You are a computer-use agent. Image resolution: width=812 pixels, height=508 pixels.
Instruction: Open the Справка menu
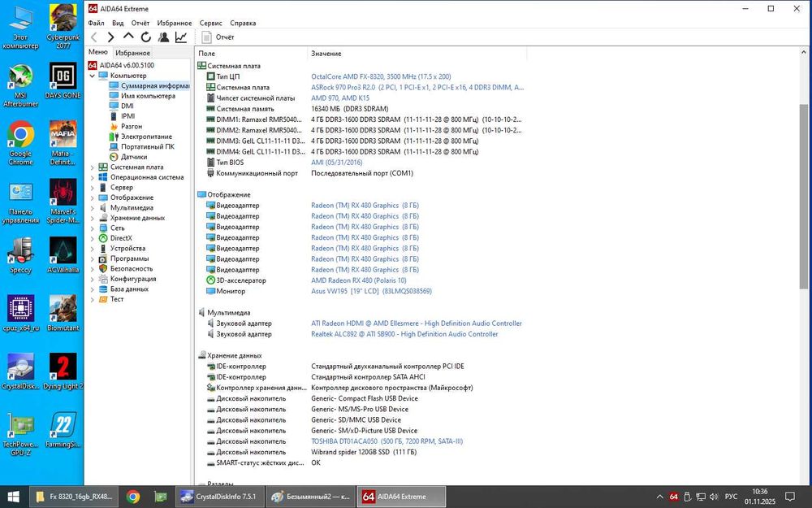(x=243, y=23)
